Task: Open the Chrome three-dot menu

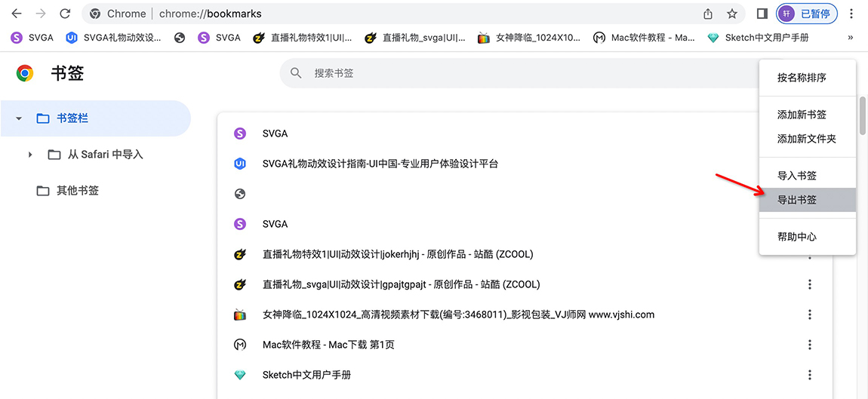Action: (x=851, y=14)
